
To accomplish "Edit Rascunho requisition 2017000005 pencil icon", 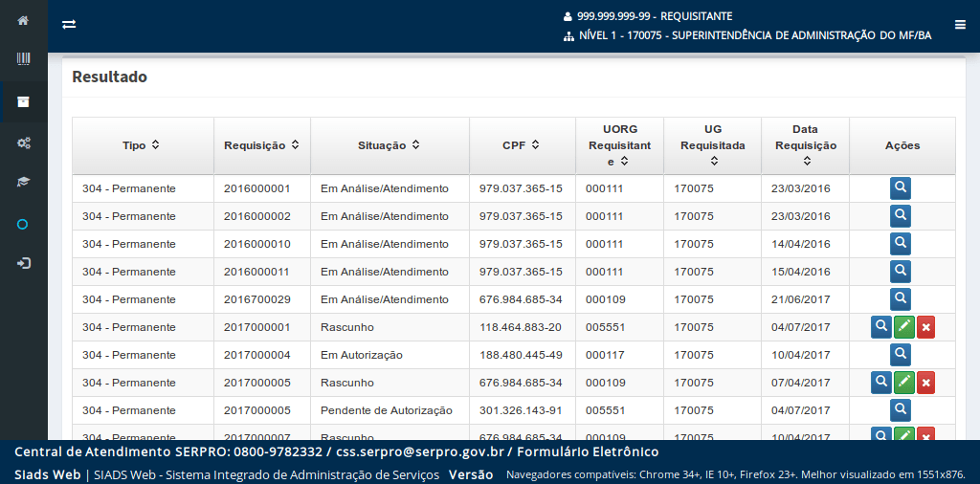I will pos(903,383).
